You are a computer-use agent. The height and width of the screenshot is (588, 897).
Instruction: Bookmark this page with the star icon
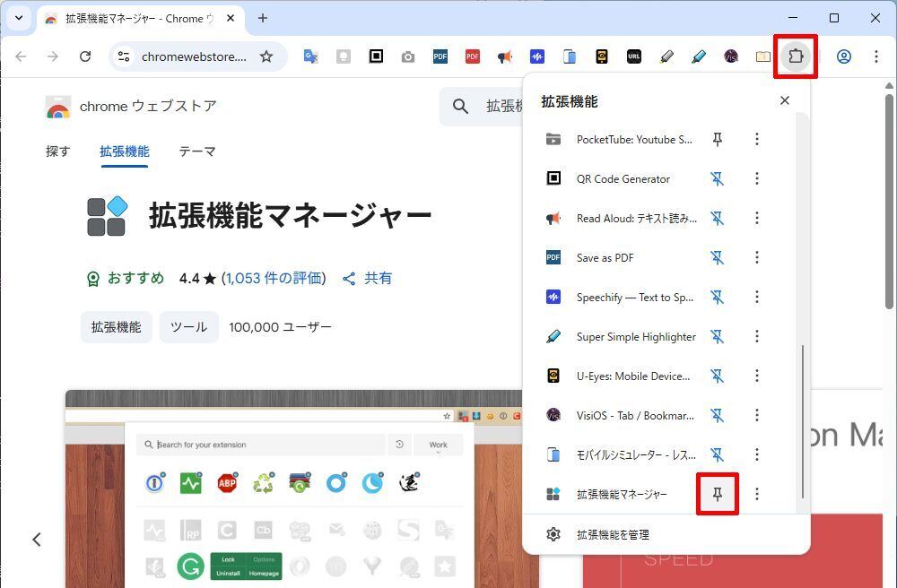click(x=266, y=56)
